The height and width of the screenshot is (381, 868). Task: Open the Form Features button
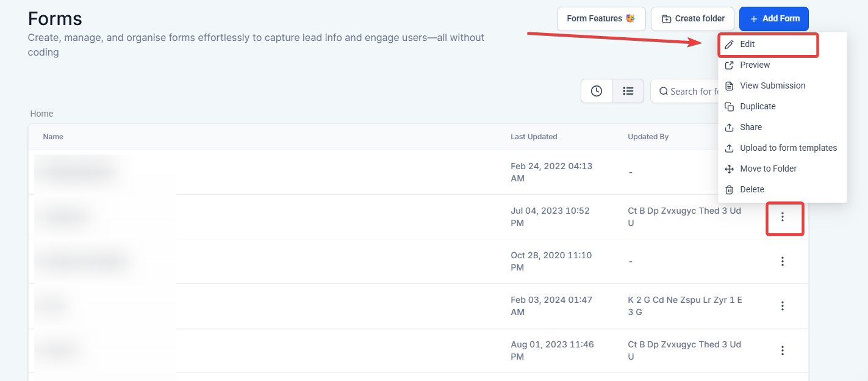point(601,19)
